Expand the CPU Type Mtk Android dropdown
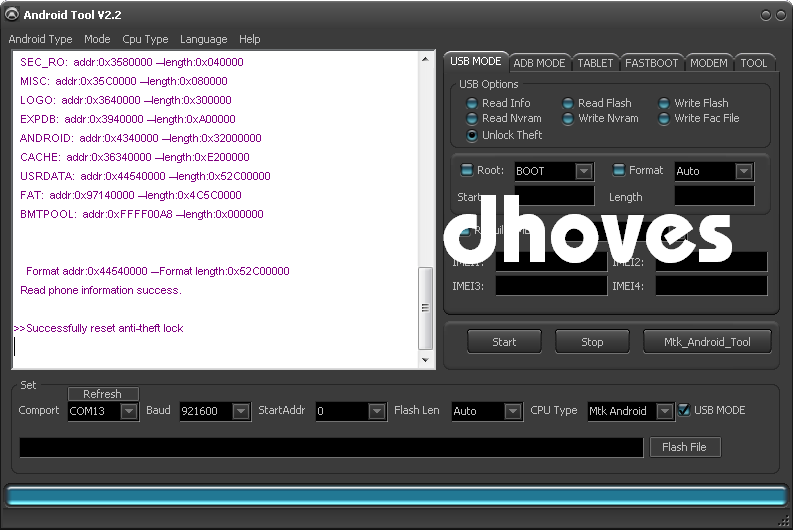Image resolution: width=793 pixels, height=530 pixels. [x=665, y=411]
